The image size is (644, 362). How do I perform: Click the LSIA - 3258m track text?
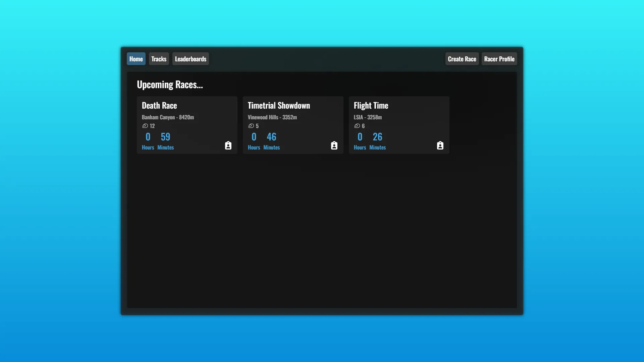(x=368, y=117)
